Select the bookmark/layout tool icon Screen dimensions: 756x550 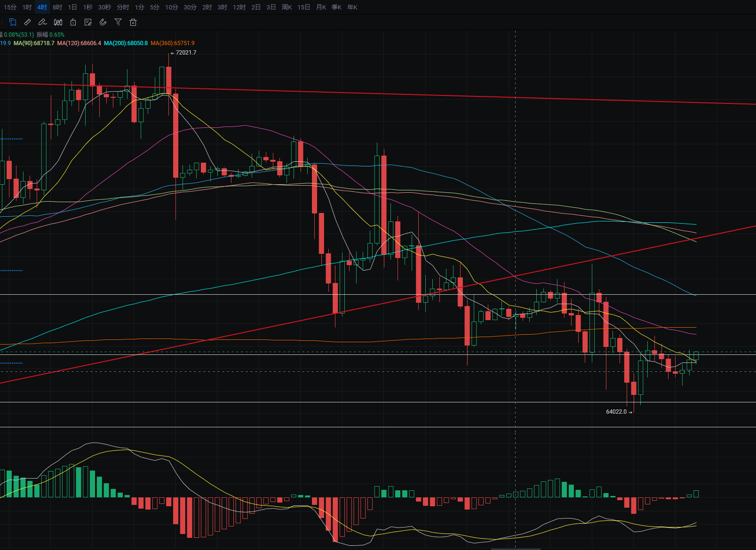(13, 22)
